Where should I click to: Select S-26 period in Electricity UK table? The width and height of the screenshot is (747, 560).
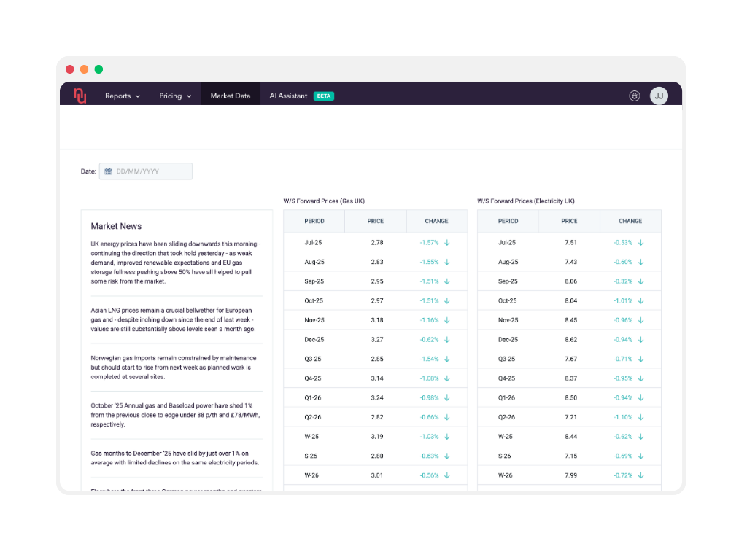coord(505,456)
